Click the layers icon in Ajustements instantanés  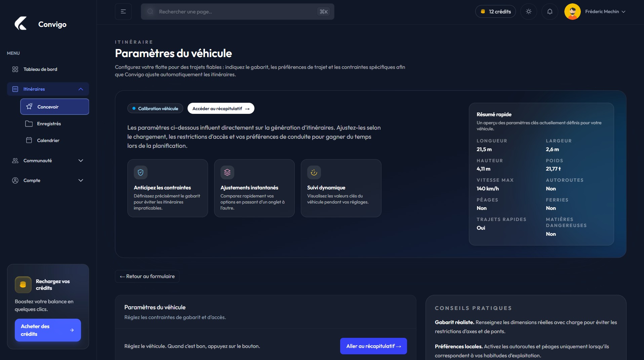click(227, 173)
